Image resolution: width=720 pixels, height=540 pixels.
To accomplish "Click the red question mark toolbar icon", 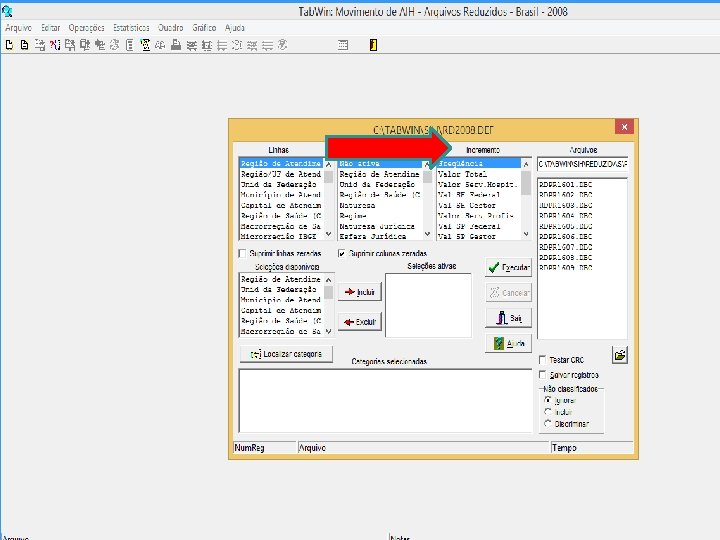I will 55,45.
